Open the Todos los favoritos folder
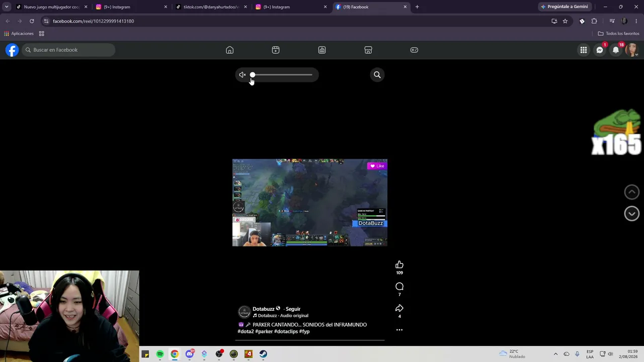The width and height of the screenshot is (644, 362). (x=618, y=34)
